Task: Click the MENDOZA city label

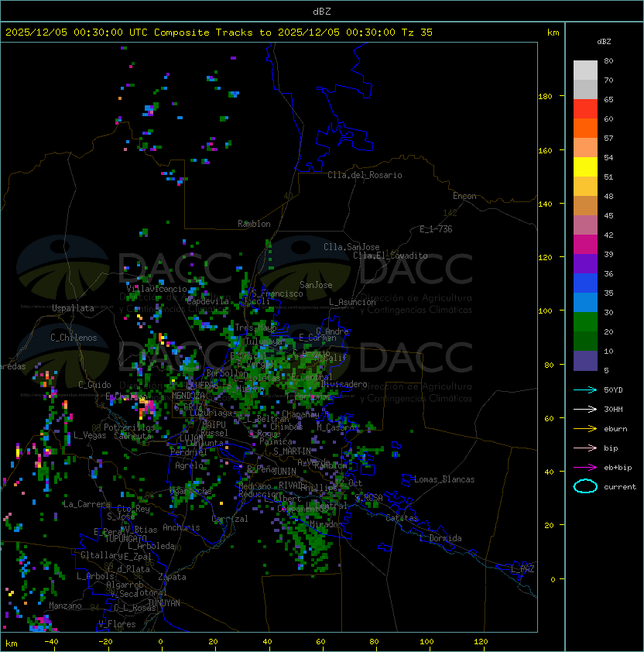Action: coord(188,395)
